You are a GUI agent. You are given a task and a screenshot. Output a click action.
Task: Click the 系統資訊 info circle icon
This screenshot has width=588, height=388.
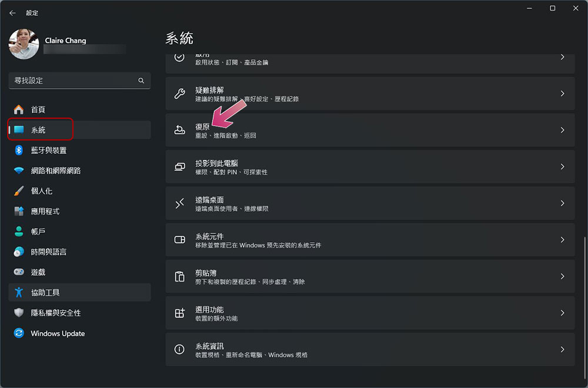click(179, 349)
